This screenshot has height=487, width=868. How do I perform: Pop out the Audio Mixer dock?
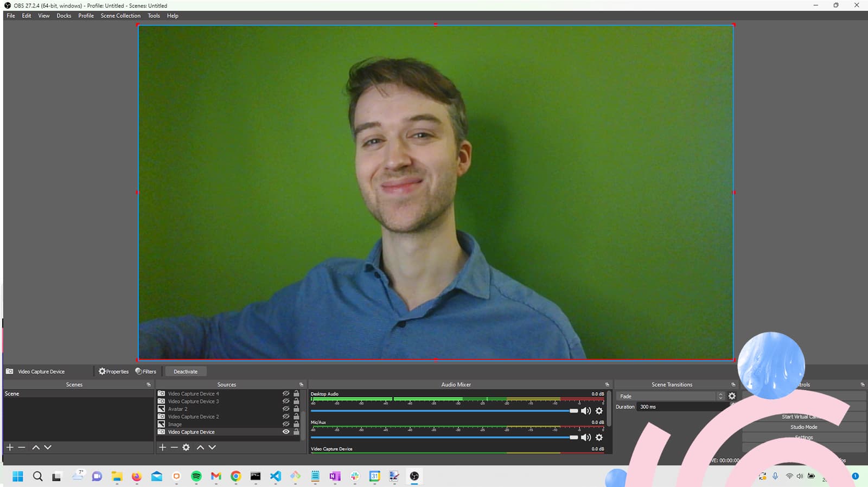coord(607,385)
